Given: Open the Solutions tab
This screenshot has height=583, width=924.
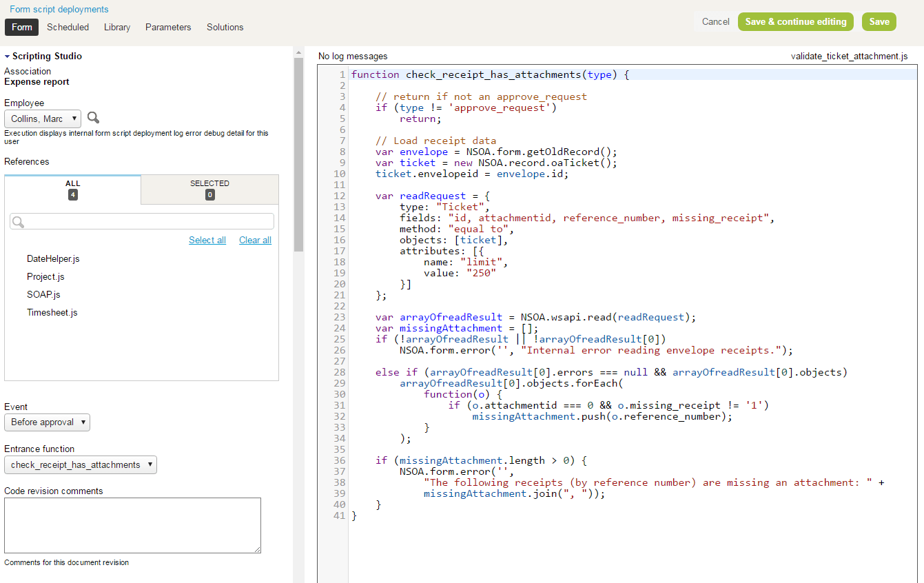Looking at the screenshot, I should (225, 27).
